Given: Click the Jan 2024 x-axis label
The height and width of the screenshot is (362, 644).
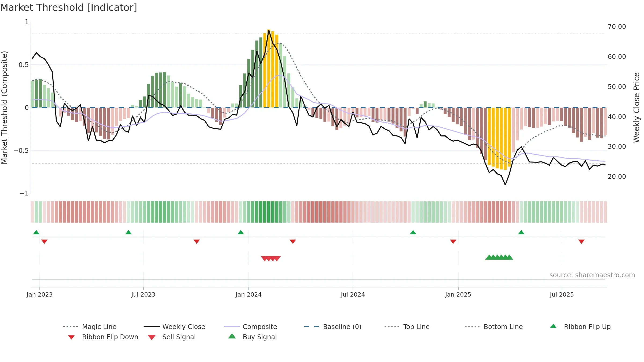Looking at the screenshot, I should [248, 294].
